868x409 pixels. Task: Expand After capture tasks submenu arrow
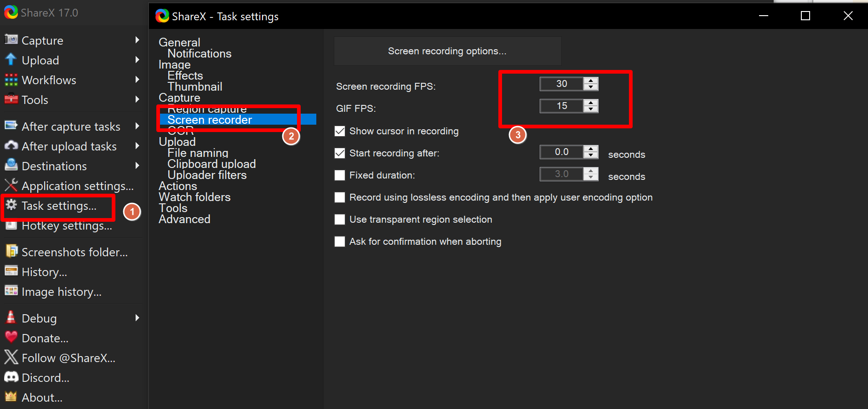point(137,126)
